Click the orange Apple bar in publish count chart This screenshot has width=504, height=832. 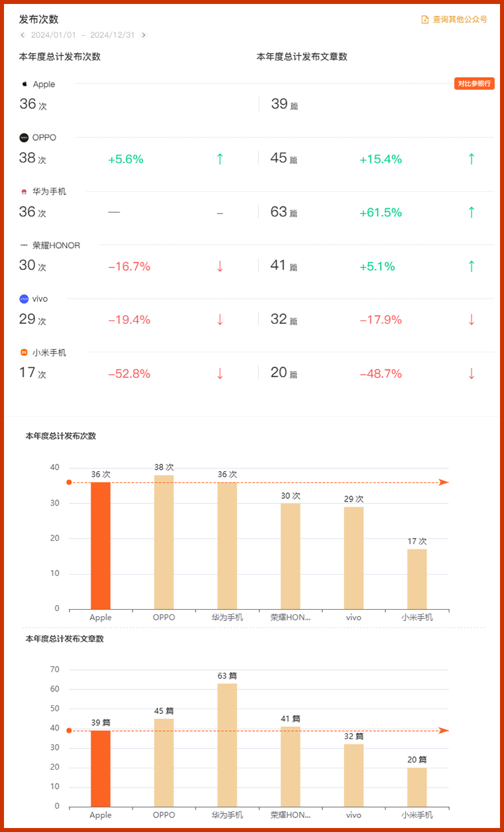click(101, 545)
